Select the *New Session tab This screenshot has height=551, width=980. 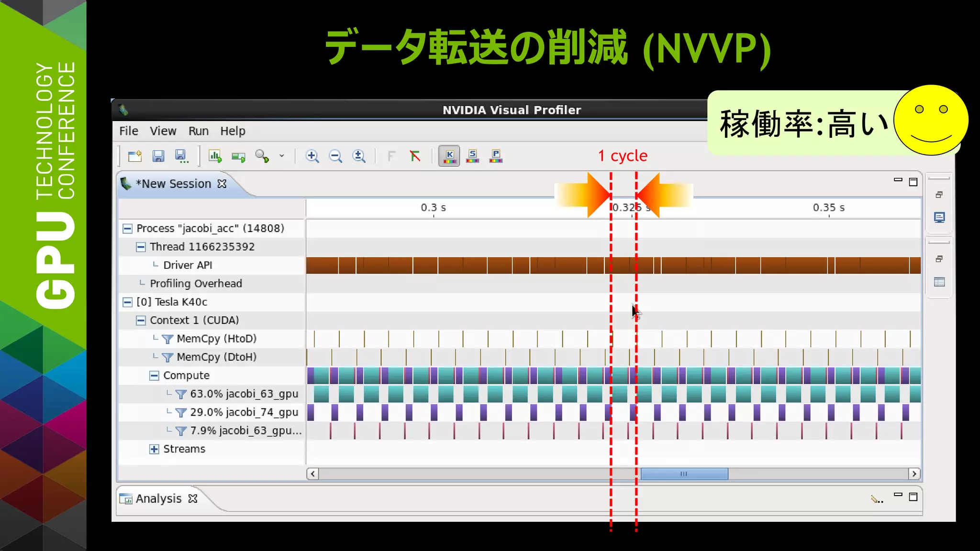pos(173,184)
